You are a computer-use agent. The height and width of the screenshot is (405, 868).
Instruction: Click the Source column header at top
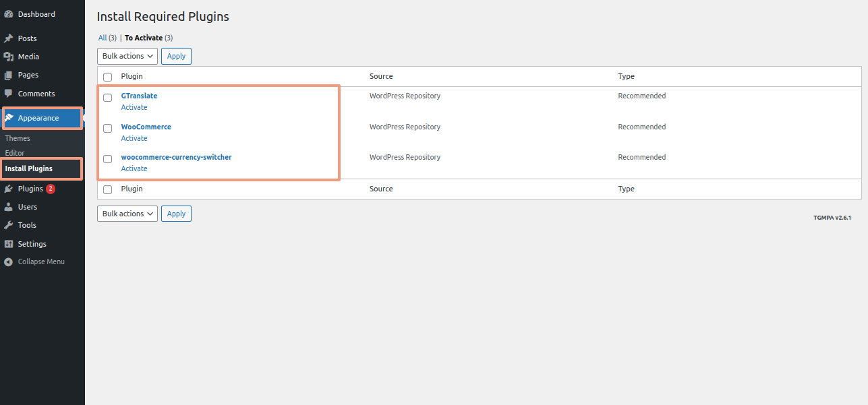(x=381, y=76)
